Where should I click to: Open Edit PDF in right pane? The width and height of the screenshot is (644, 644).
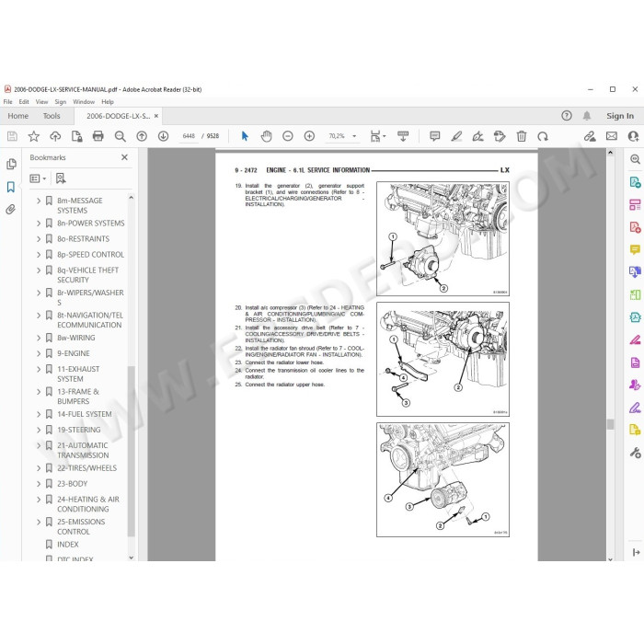[x=635, y=204]
